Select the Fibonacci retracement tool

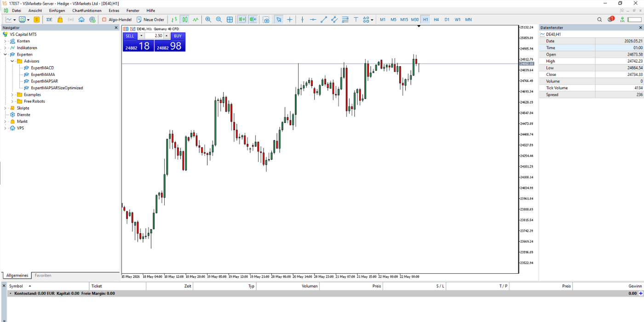pyautogui.click(x=345, y=20)
